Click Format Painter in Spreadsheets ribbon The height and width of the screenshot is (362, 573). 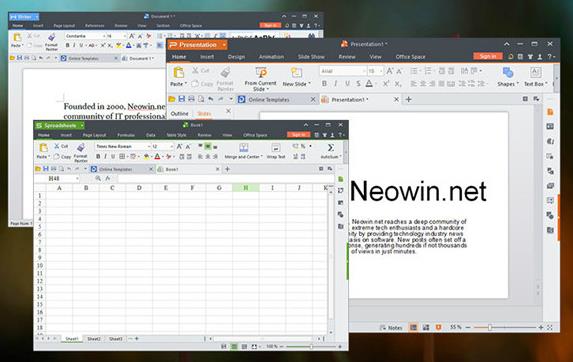[81, 152]
